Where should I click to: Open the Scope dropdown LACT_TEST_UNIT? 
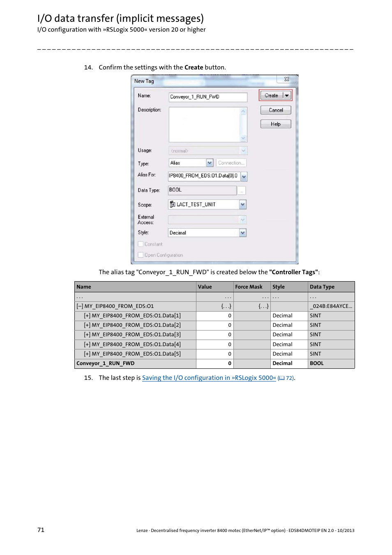pos(243,204)
